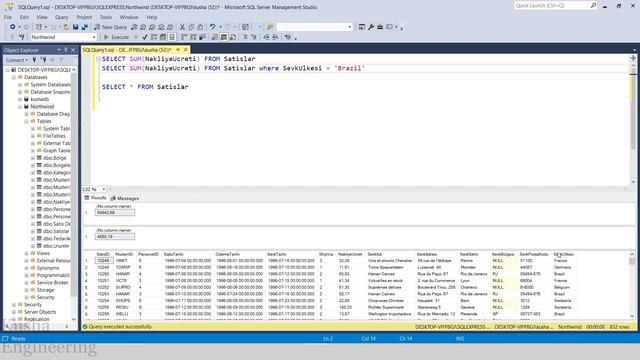The width and height of the screenshot is (640, 360).
Task: Click Specify Values for Template Parameters icon
Action: tap(288, 37)
